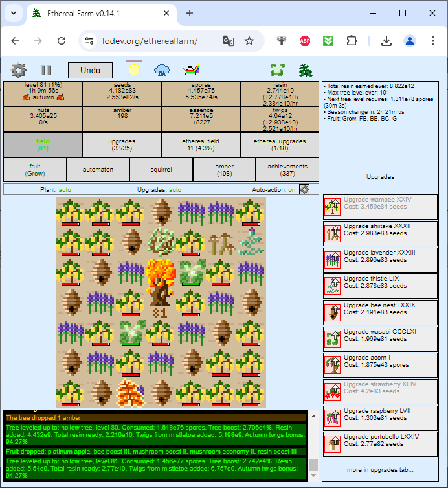The height and width of the screenshot is (488, 448).
Task: Open browser downloads icon
Action: (x=386, y=41)
